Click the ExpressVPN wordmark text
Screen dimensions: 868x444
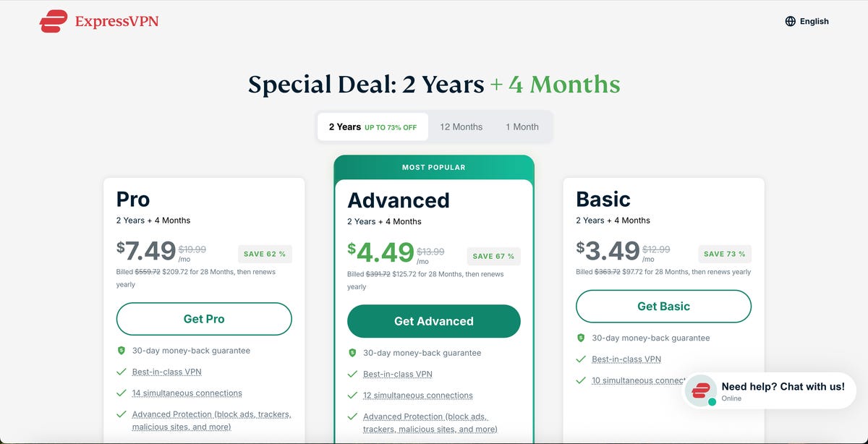(x=116, y=22)
